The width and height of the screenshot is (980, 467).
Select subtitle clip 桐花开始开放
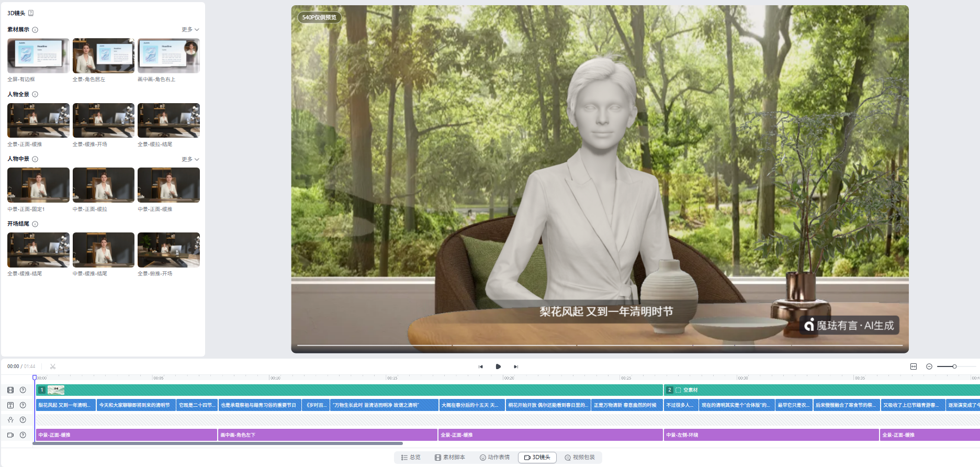tap(548, 405)
